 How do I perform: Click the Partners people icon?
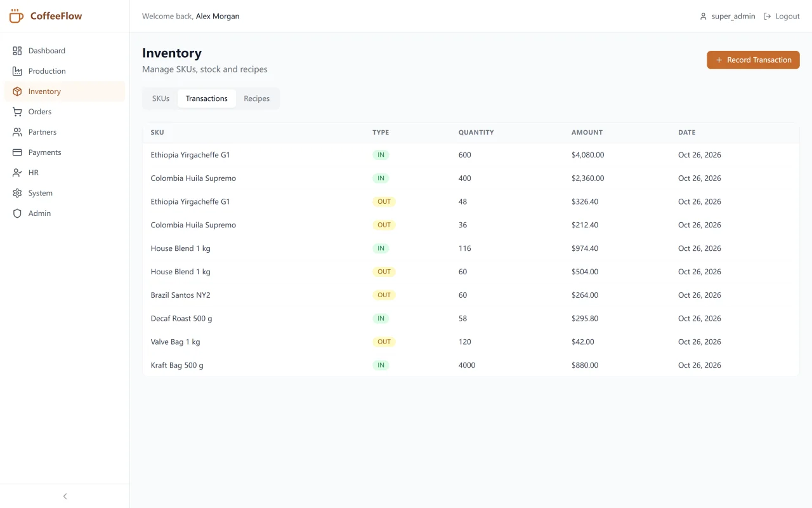pyautogui.click(x=17, y=132)
